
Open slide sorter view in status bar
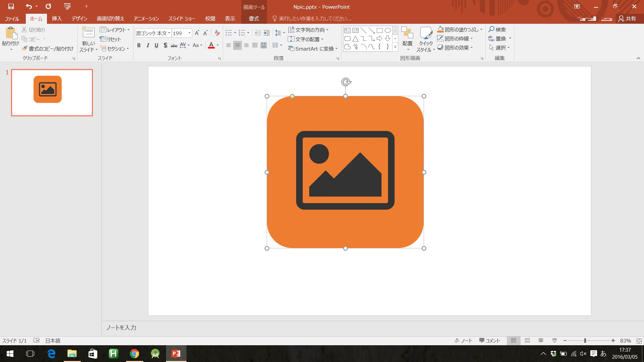coord(527,341)
